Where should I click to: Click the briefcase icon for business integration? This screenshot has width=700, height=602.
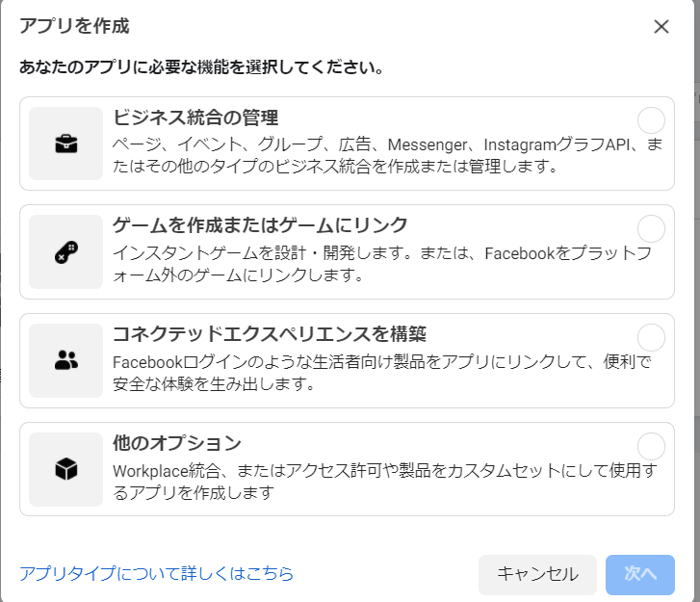(x=66, y=144)
